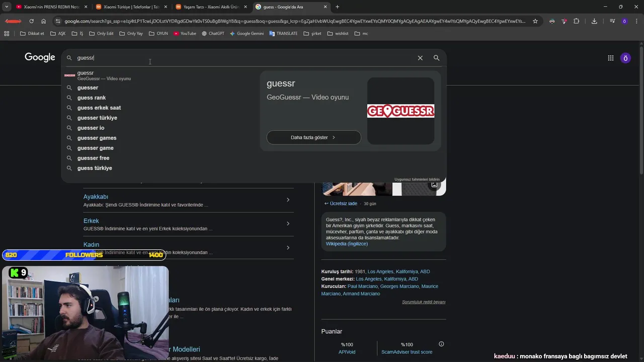This screenshot has height=362, width=644.
Task: Open the Chrome three-dot menu
Action: coord(636,21)
